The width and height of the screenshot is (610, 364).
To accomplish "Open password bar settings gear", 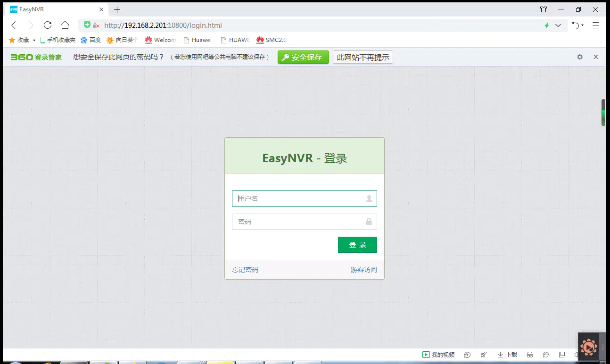I will point(580,57).
